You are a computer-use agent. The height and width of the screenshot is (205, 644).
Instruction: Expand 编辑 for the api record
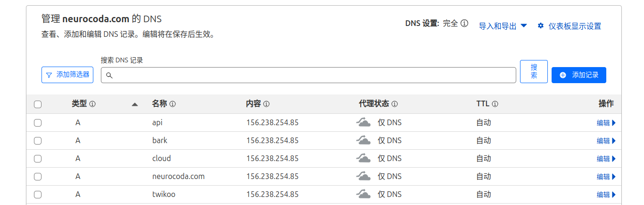coord(606,123)
